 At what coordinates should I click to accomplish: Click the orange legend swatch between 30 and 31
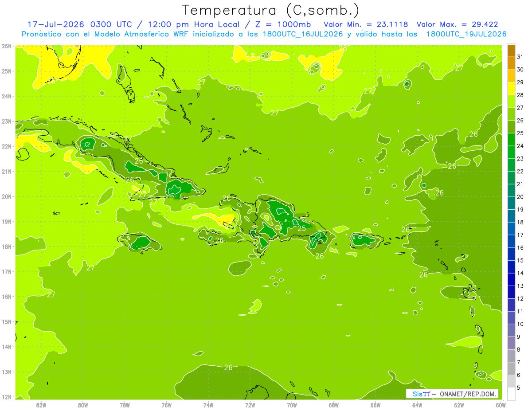(x=511, y=63)
